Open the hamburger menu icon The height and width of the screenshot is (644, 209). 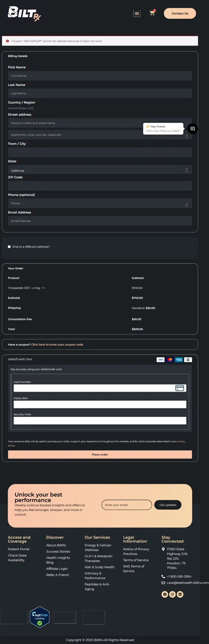pos(136,13)
